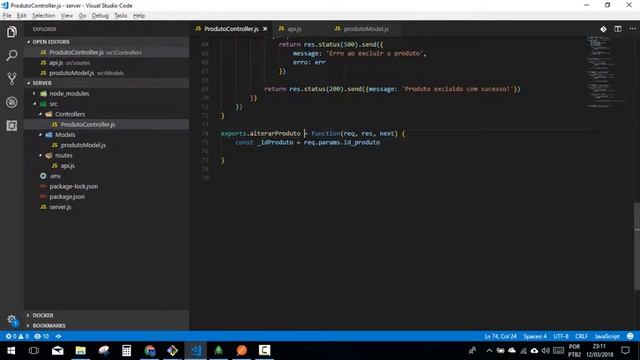Click the eye watcher count in status bar
640x360 pixels.
pyautogui.click(x=42, y=336)
